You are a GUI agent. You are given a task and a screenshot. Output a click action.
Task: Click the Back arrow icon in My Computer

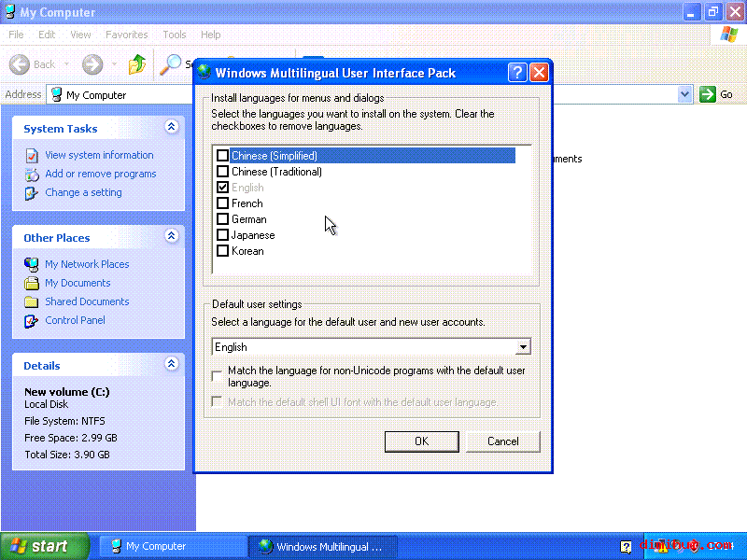pos(20,64)
